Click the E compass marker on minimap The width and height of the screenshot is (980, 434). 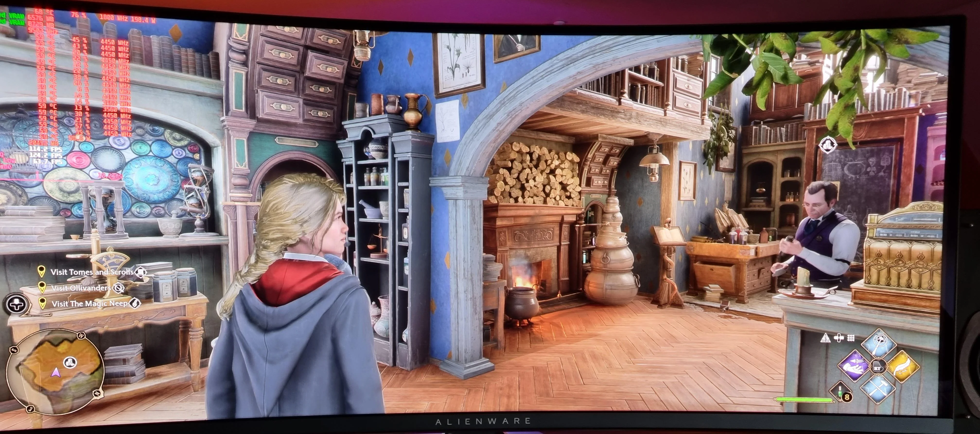click(30, 409)
